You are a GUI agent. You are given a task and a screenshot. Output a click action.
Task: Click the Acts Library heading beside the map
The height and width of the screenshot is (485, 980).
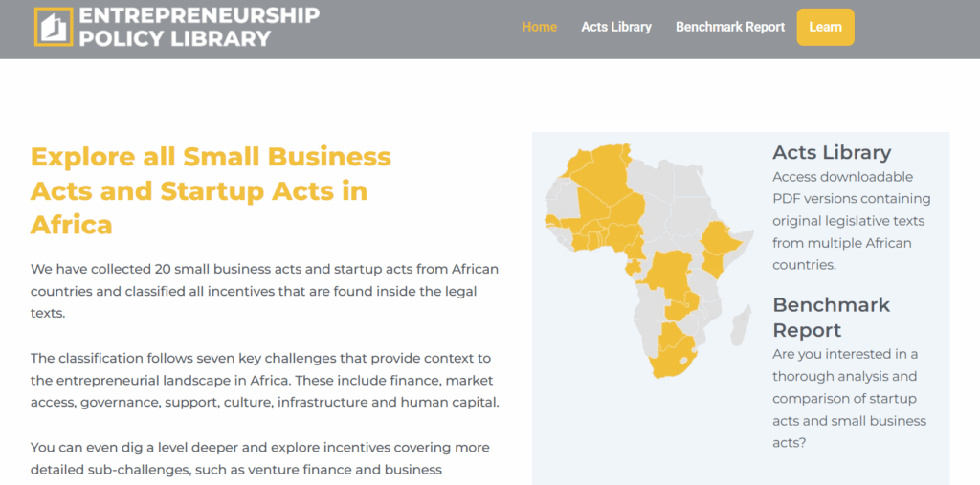coord(832,152)
